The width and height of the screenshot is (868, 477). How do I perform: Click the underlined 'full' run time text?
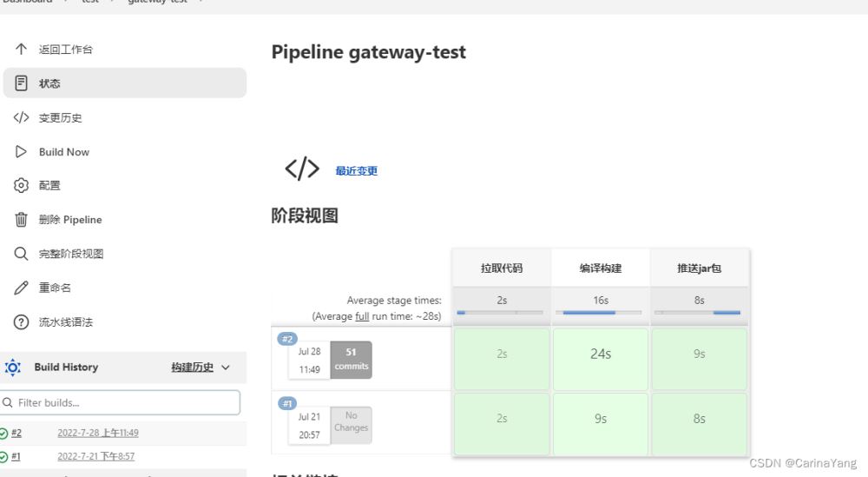(362, 316)
